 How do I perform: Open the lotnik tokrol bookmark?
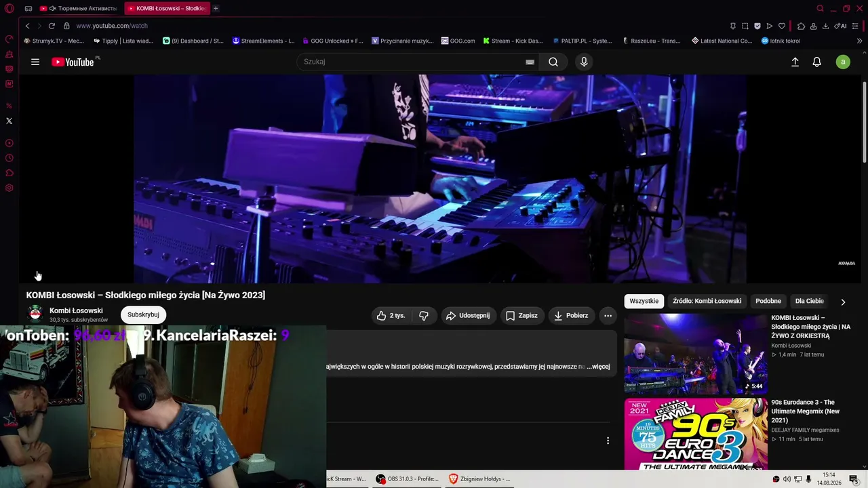781,41
